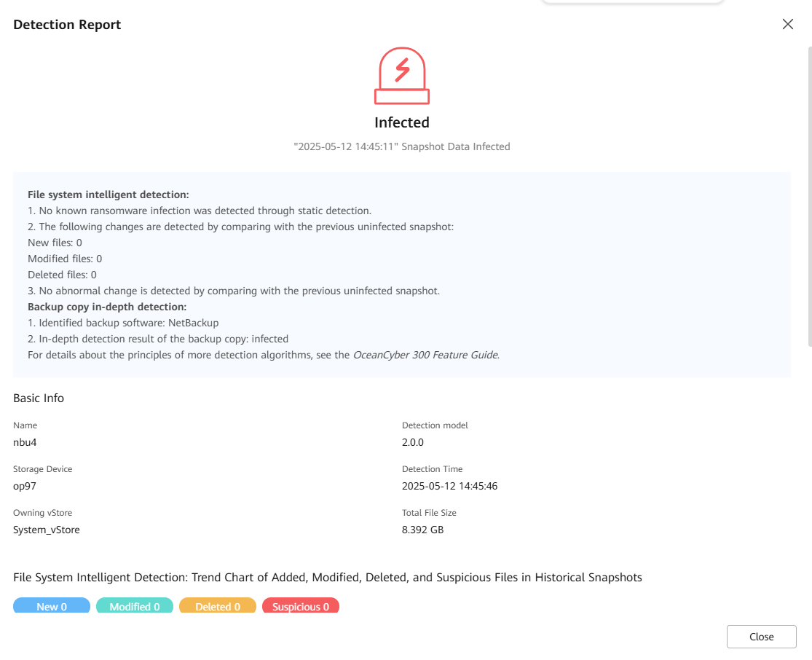Toggle the Modified 0 legend series
Viewport: 812px width, 660px height.
135,606
